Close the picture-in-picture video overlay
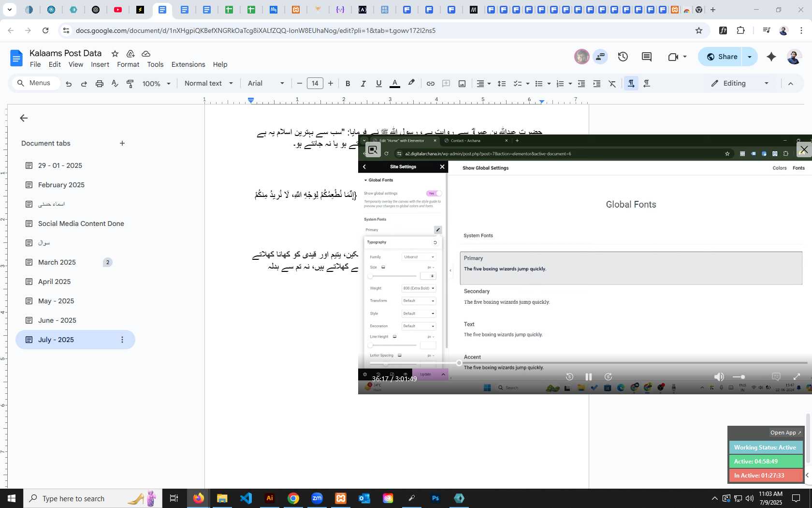The image size is (812, 508). click(804, 149)
